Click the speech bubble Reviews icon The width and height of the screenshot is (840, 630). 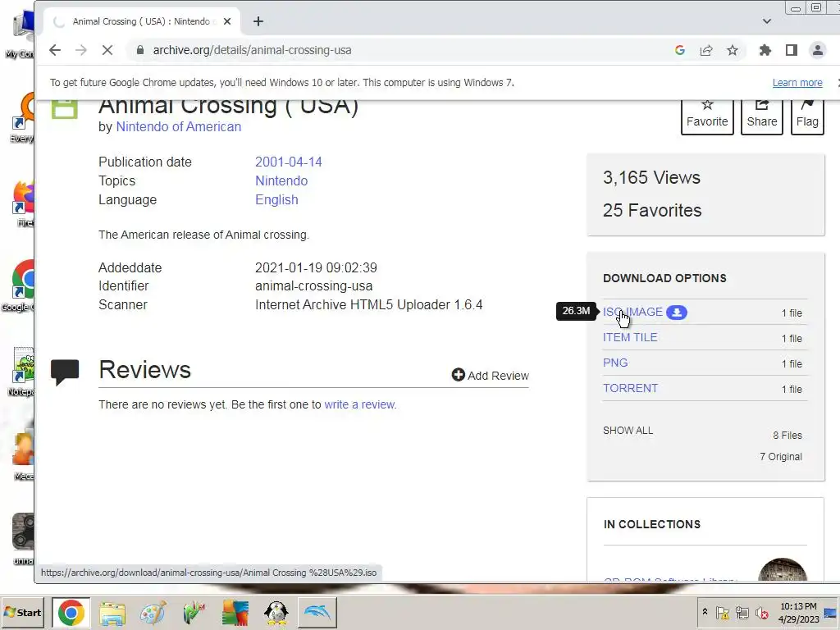click(x=65, y=372)
